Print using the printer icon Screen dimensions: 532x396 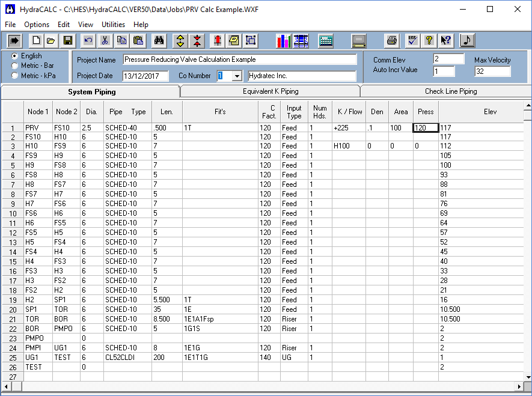pyautogui.click(x=392, y=41)
